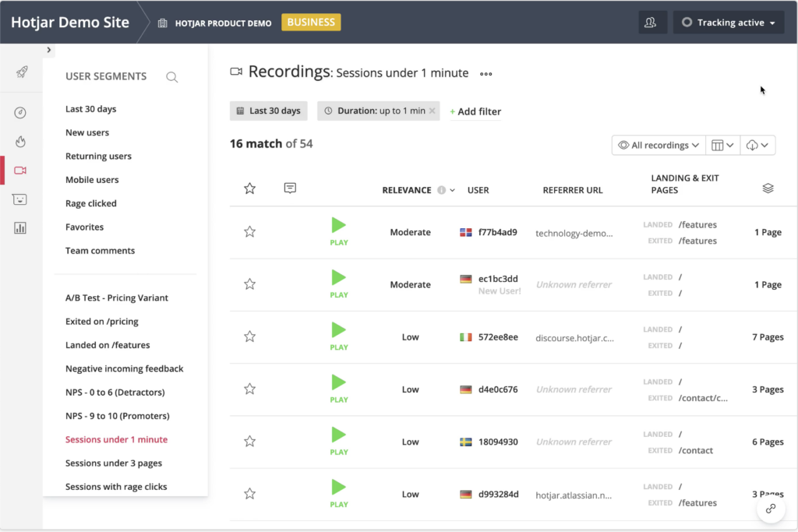
Task: Select Negative incoming feedback segment
Action: click(124, 368)
